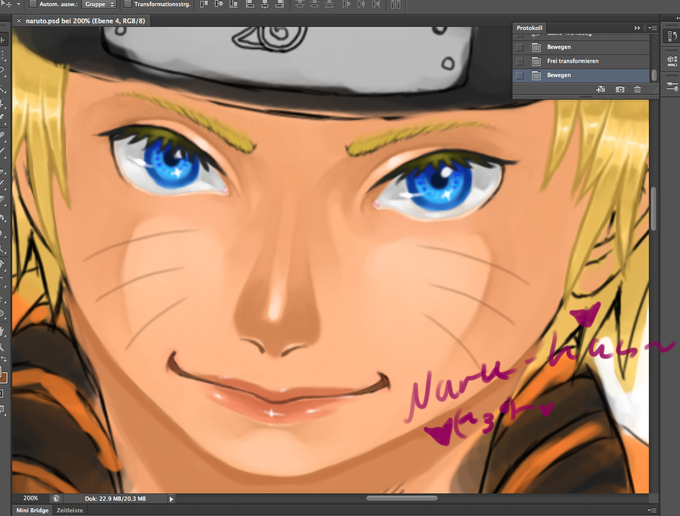This screenshot has height=516, width=680.
Task: Switch to the Mini Bridge tab
Action: click(x=32, y=510)
